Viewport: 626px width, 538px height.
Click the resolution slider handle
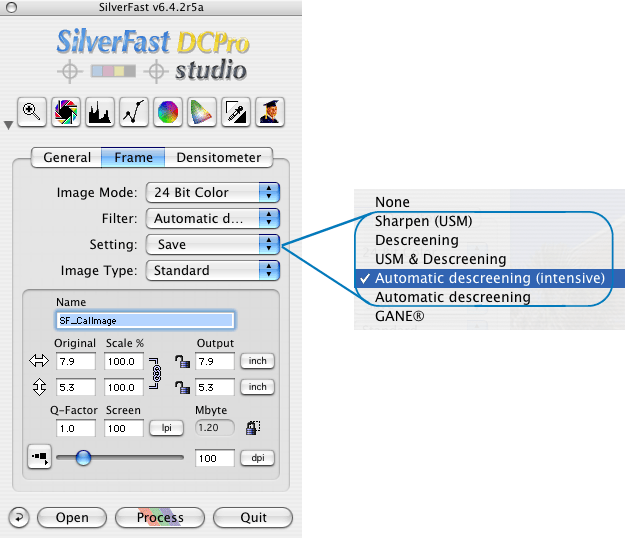pos(84,457)
